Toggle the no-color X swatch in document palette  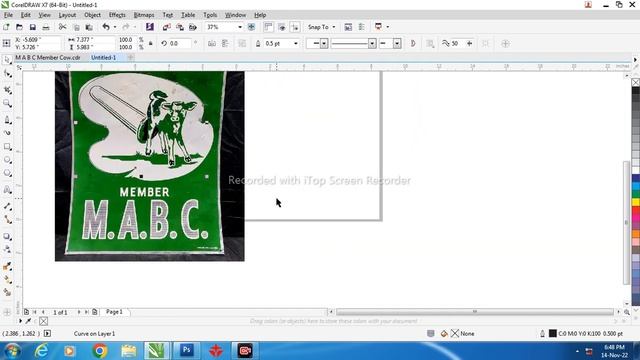pos(44,321)
